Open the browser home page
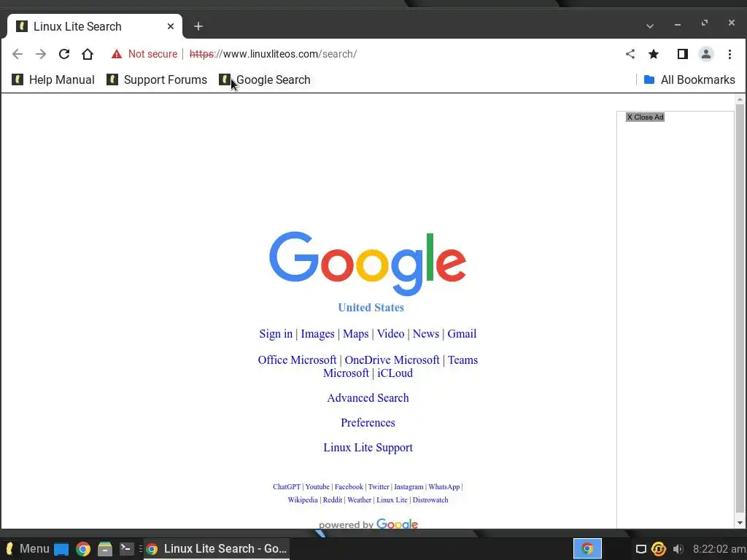747x560 pixels. click(88, 54)
